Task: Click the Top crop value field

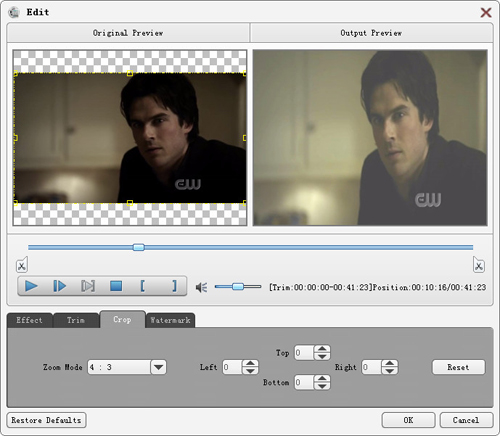Action: click(304, 353)
